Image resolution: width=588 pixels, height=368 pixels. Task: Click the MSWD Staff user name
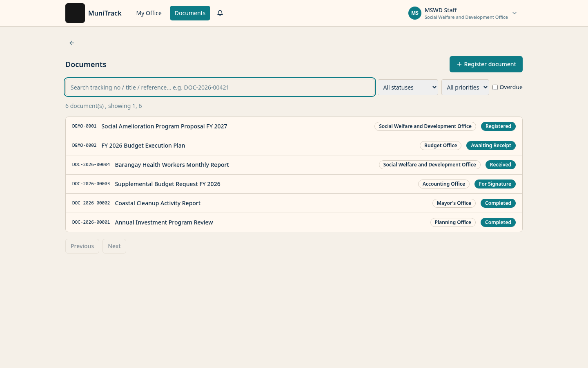pos(441,10)
